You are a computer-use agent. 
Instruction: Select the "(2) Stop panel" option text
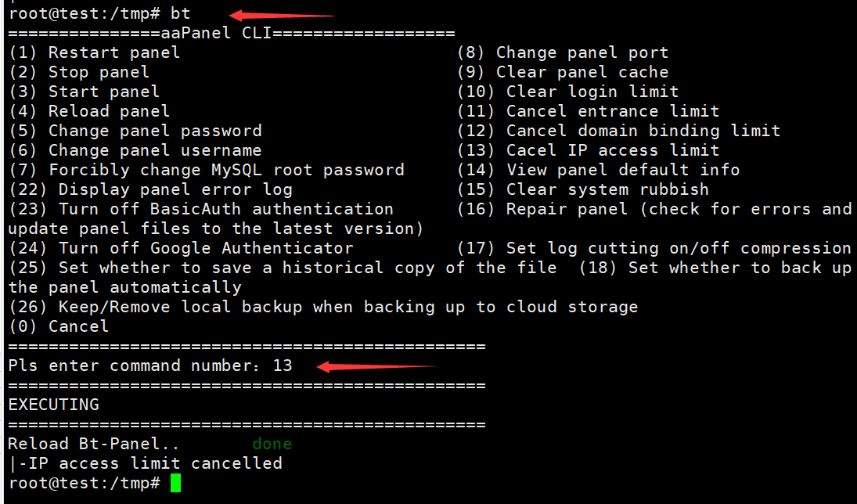tap(78, 72)
